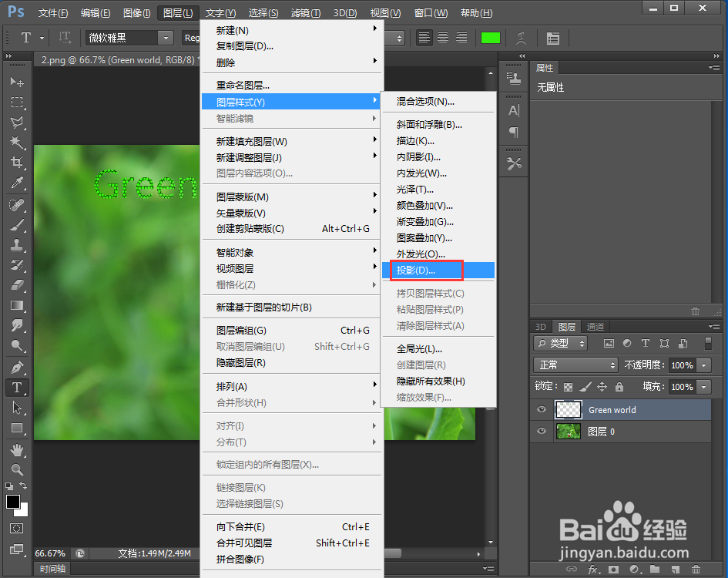Toggle Quick Mask mode icon

17,528
